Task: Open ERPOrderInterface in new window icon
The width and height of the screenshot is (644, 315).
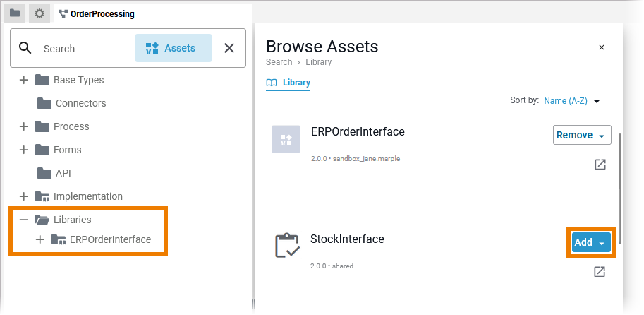Action: (600, 165)
